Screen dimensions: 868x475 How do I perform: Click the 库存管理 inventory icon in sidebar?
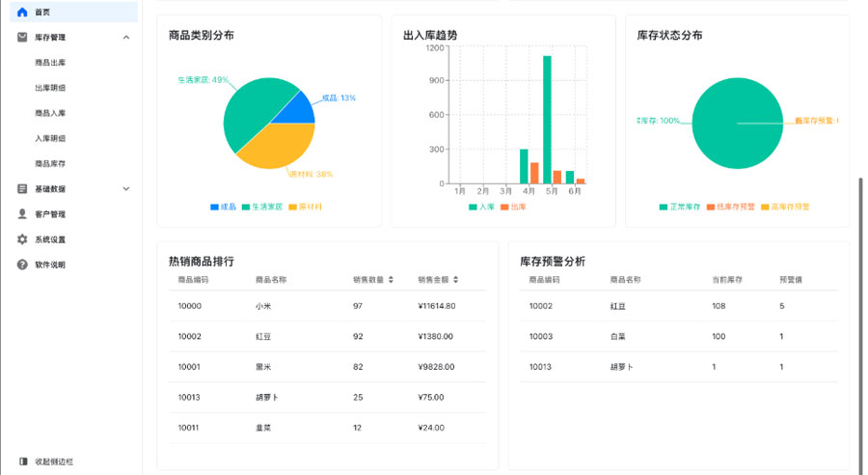coord(22,37)
